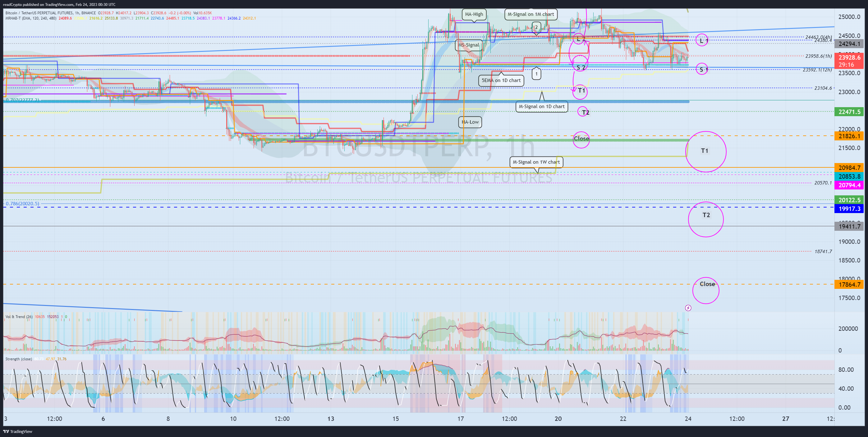The image size is (868, 437).
Task: Click the 24463.0(4h) level text
Action: pyautogui.click(x=819, y=37)
